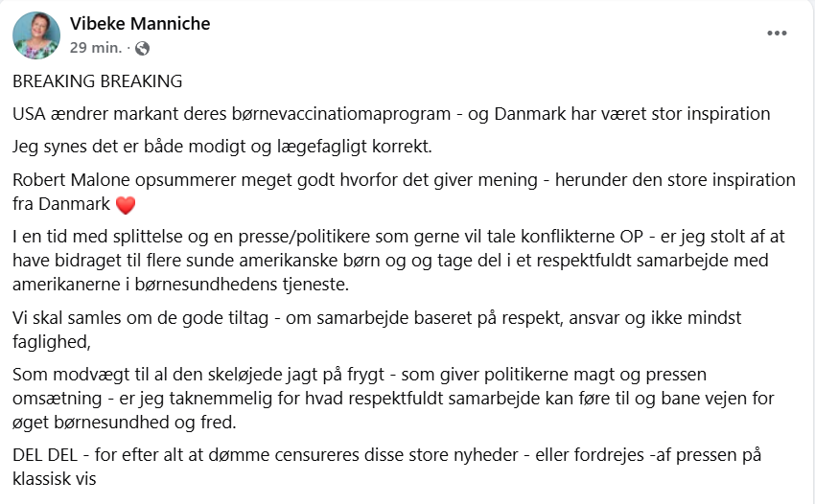Click the 'BREAKING BREAKING' headline text
Screen dimensions: 815x504
tap(97, 81)
